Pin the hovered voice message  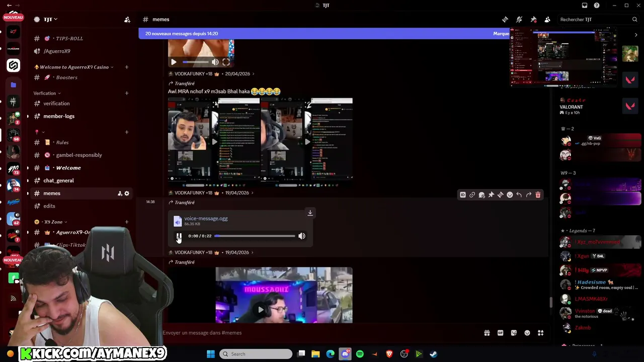(491, 195)
